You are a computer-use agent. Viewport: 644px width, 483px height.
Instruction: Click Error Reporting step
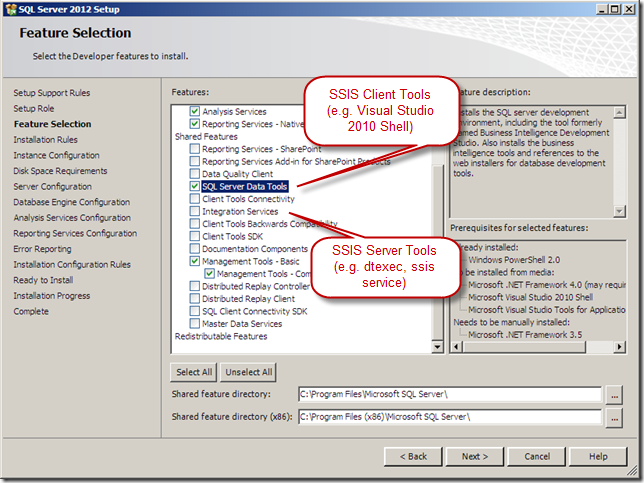click(42, 249)
